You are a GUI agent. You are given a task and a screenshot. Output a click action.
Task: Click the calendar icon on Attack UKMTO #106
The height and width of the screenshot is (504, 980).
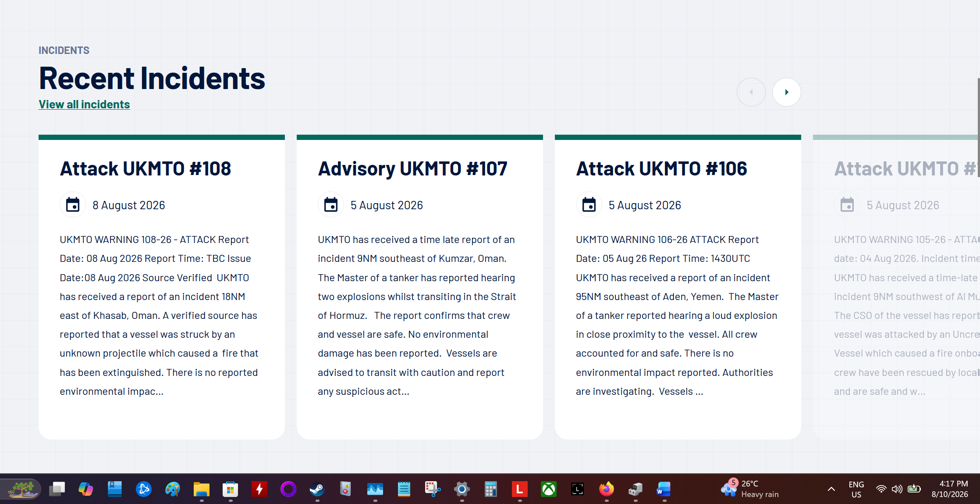click(x=589, y=205)
